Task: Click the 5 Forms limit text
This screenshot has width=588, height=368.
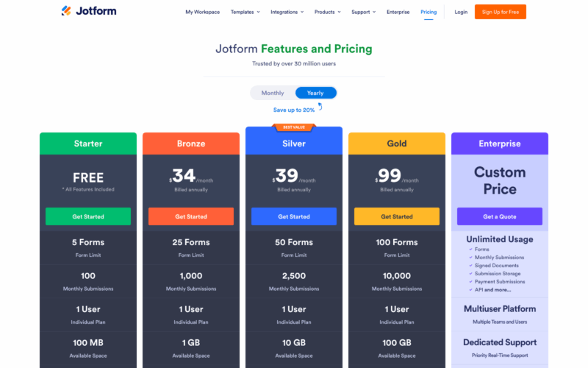Action: point(88,242)
